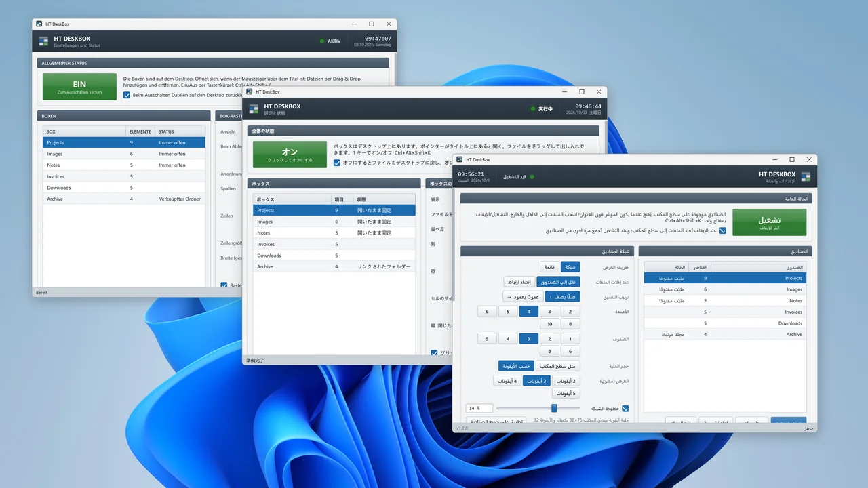868x488 pixels.
Task: Select the Archive row in German window
Action: coord(124,199)
